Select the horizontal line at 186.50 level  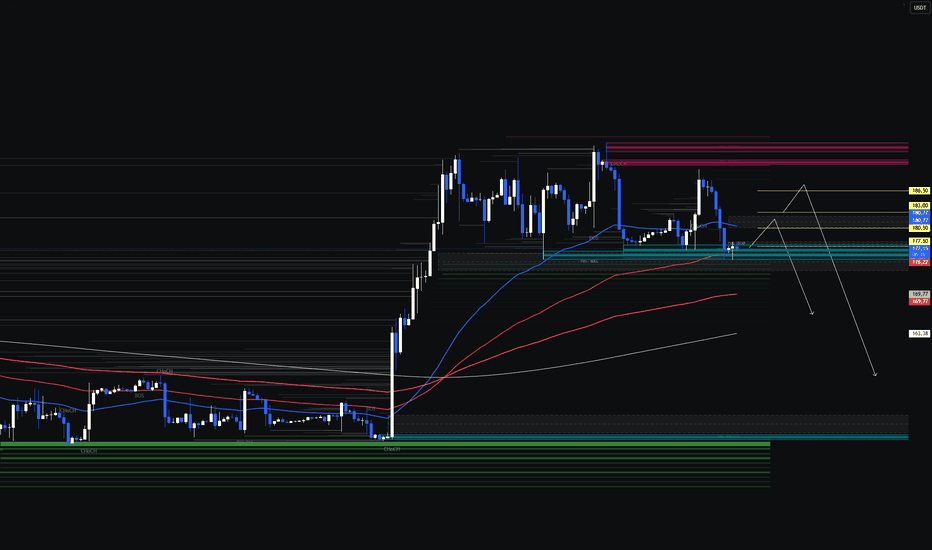[833, 191]
